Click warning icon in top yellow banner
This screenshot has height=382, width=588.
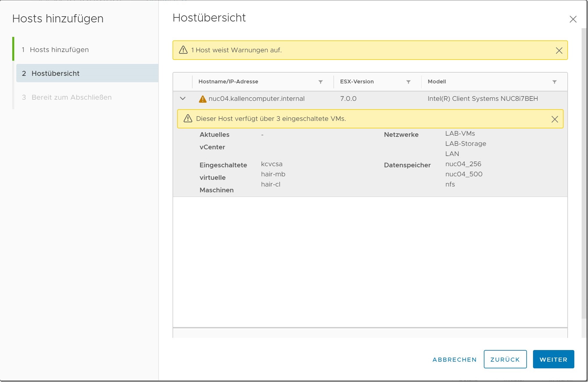click(183, 50)
